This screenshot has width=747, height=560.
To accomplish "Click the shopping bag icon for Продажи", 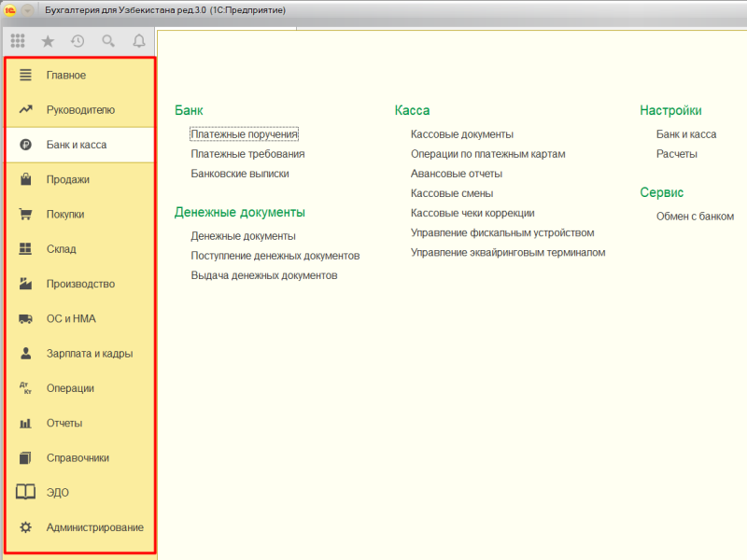I will click(26, 179).
